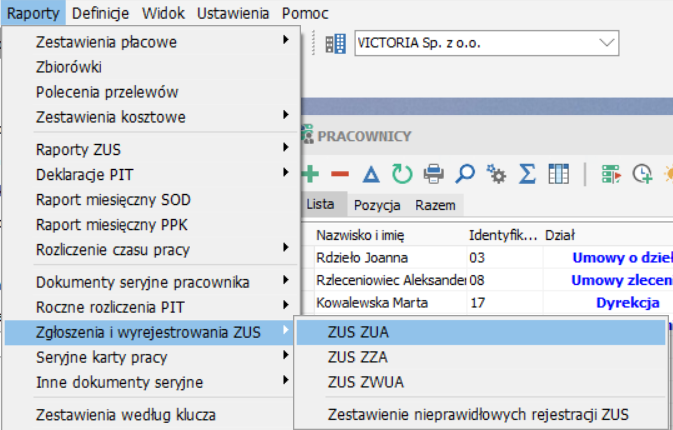Click Dyrekcja department cell

pyautogui.click(x=608, y=303)
